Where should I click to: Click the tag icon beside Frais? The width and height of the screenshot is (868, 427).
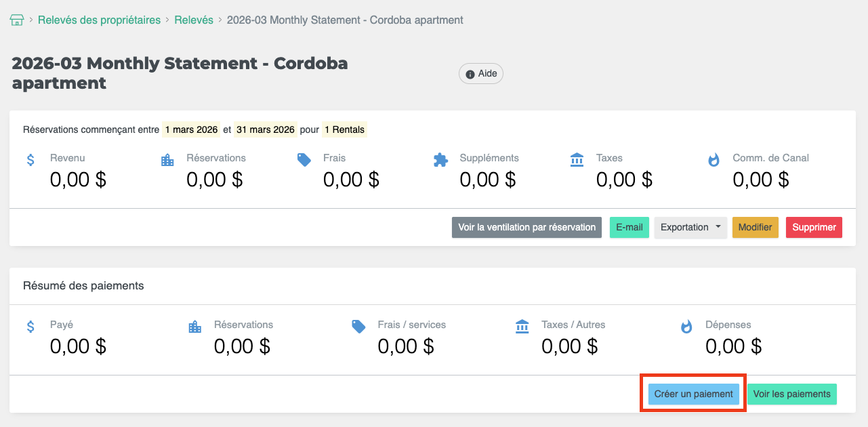pos(304,160)
